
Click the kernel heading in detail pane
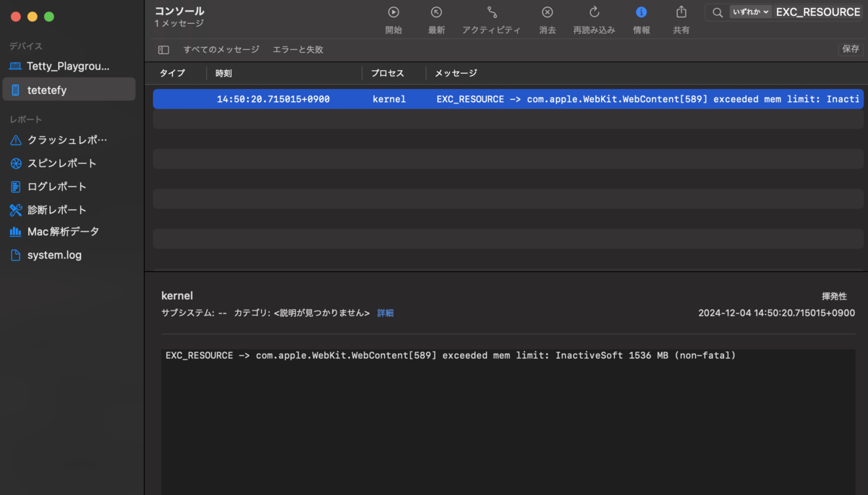pyautogui.click(x=177, y=295)
